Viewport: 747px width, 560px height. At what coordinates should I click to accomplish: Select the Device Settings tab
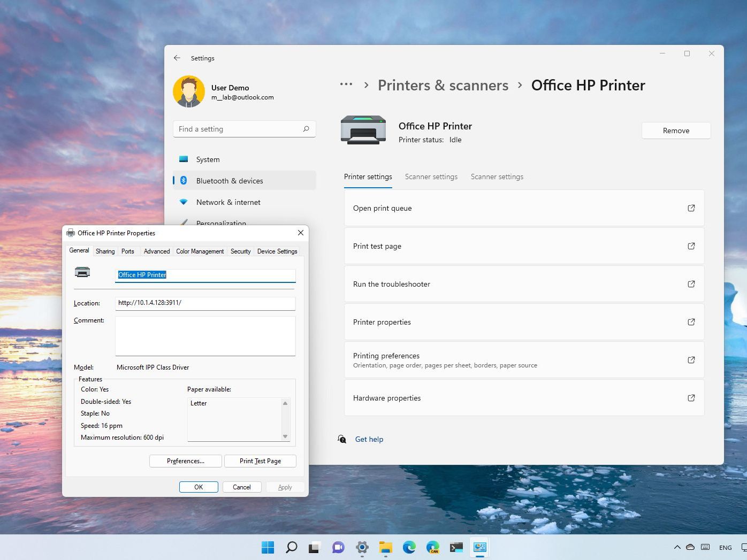277,251
